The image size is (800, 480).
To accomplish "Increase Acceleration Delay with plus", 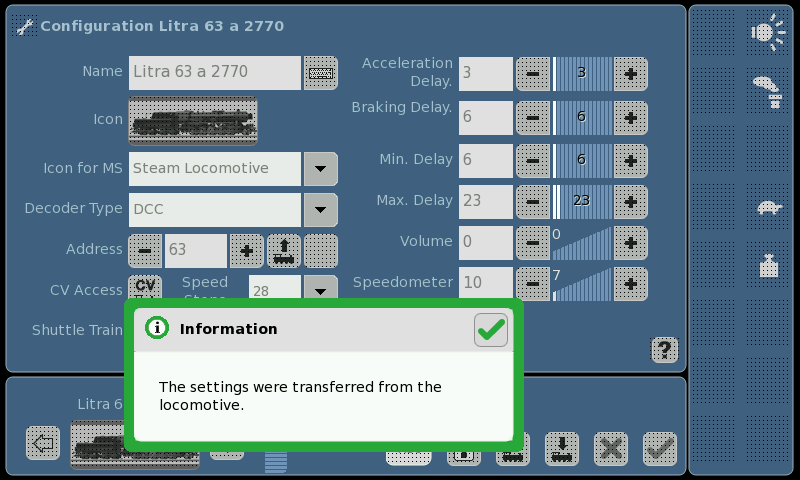I will click(631, 74).
